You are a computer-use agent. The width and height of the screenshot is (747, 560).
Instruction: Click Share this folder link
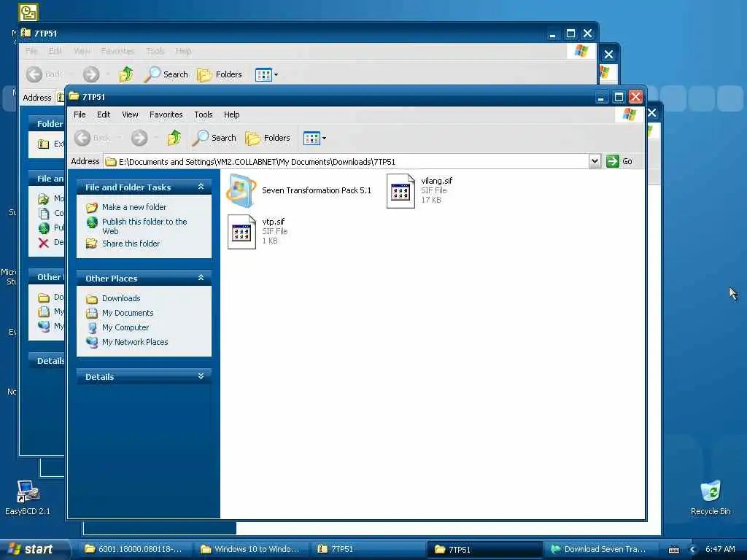[x=131, y=244]
